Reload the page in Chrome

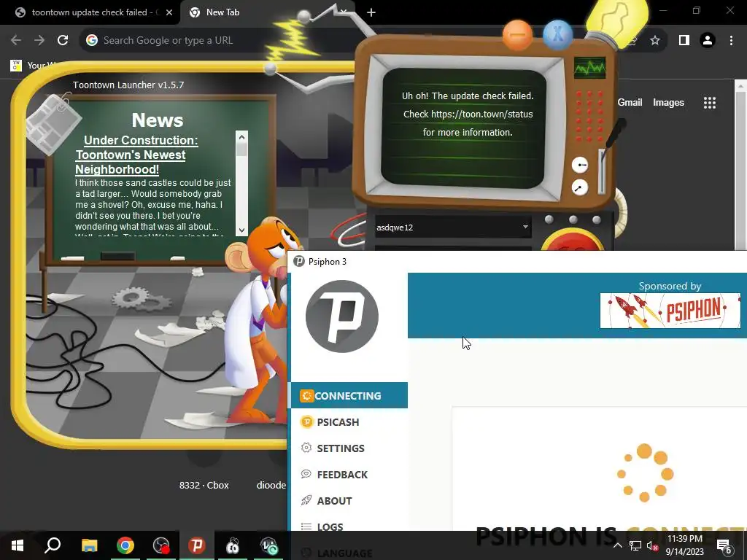(x=63, y=40)
